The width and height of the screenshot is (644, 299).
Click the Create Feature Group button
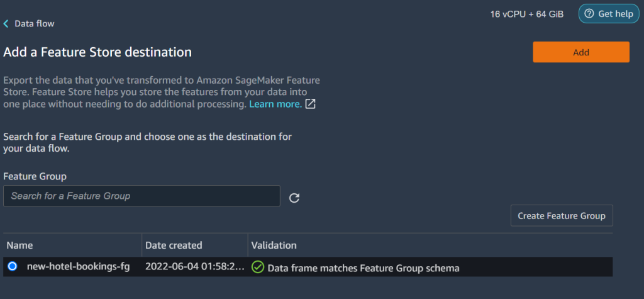(561, 216)
